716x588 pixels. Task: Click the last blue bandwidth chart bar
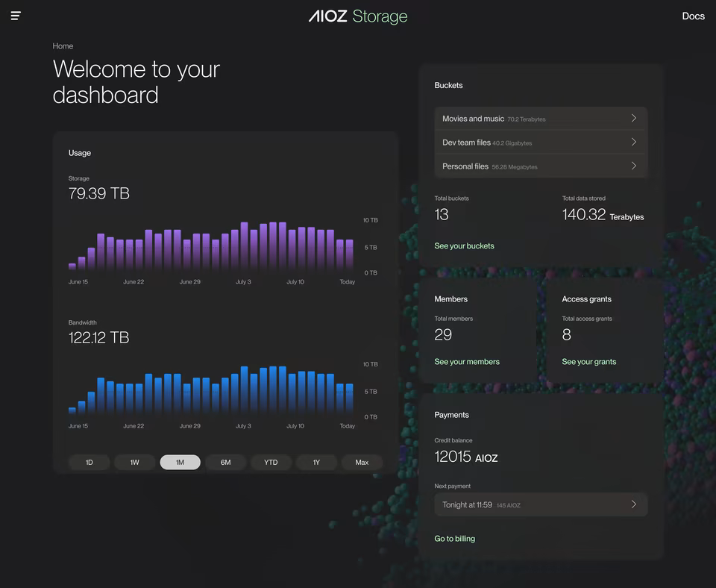tap(349, 400)
